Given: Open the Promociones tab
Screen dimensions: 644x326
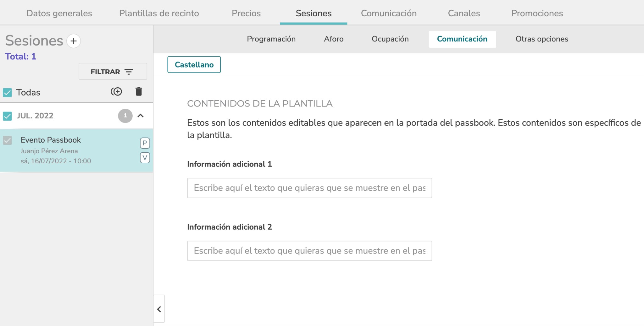Looking at the screenshot, I should pyautogui.click(x=537, y=13).
